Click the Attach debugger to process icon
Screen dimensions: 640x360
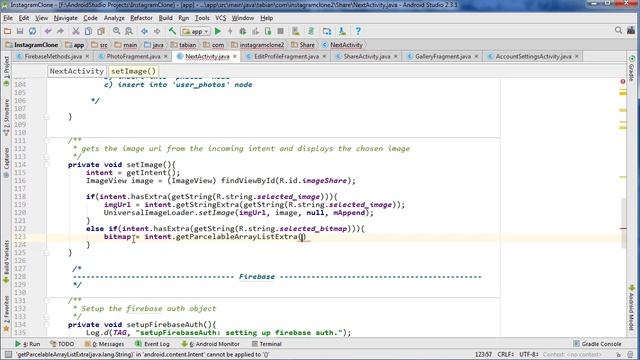268,31
